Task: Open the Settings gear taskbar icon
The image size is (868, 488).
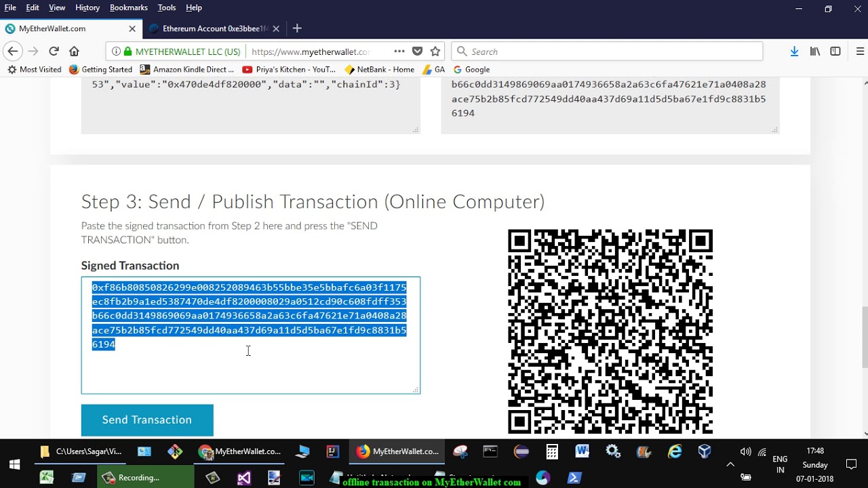Action: (x=613, y=451)
